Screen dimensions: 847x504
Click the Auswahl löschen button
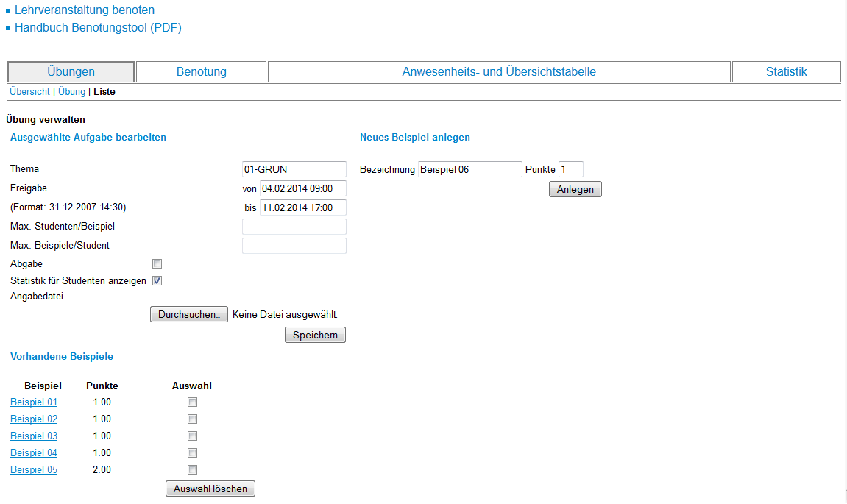pos(210,489)
